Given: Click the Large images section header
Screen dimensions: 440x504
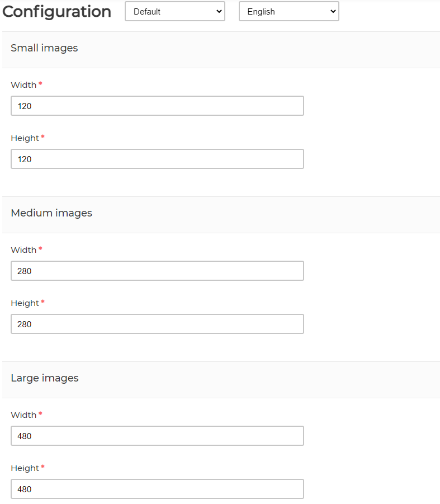Looking at the screenshot, I should 45,378.
